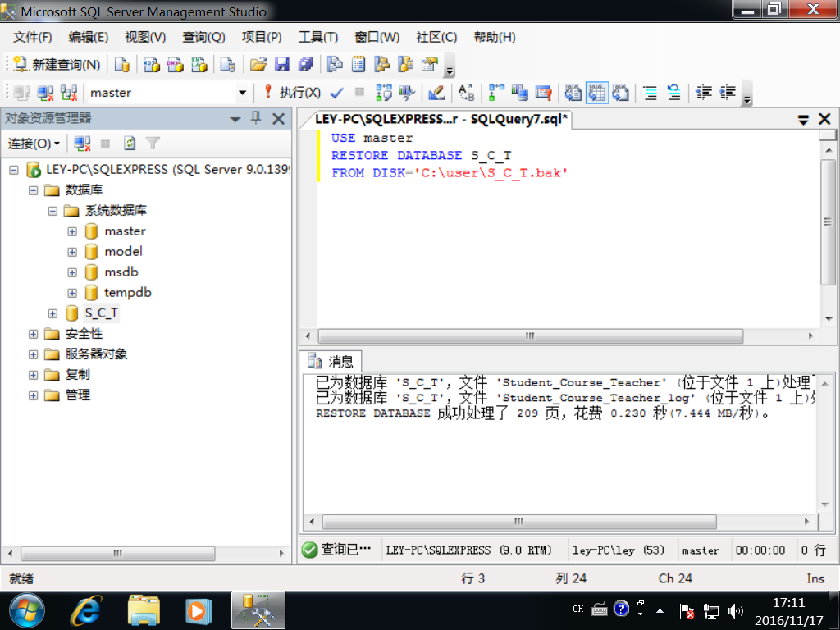Click the Design Query in Editor icon
This screenshot has width=840, height=630.
pyautogui.click(x=436, y=93)
